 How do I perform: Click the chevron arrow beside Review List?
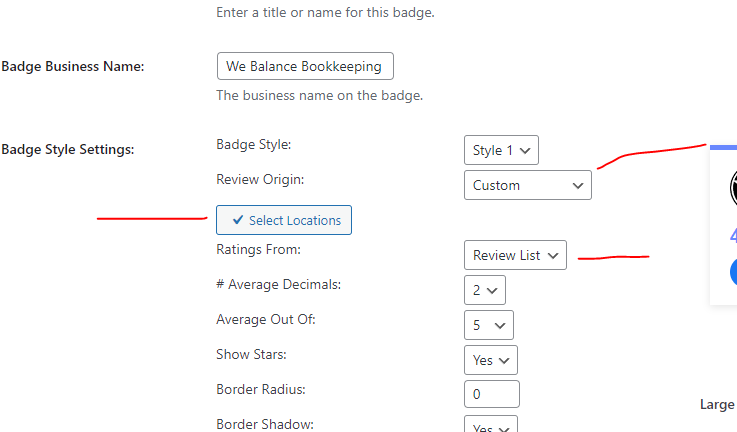pos(553,255)
